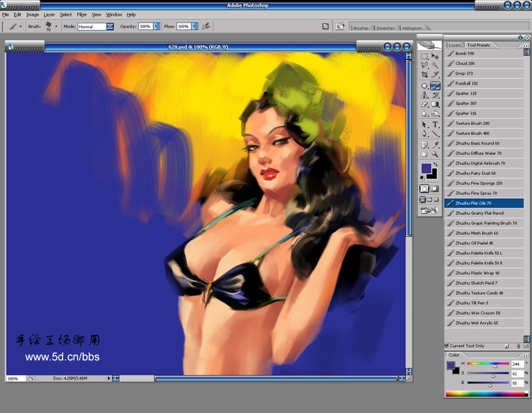Choose the Line shape tool
Image resolution: width=532 pixels, height=413 pixels.
(x=435, y=134)
